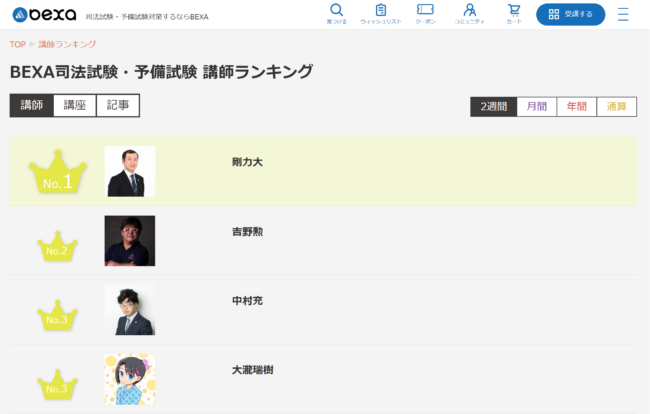Click the No.3 crown beside 中村充
The width and height of the screenshot is (650, 414).
point(57,315)
